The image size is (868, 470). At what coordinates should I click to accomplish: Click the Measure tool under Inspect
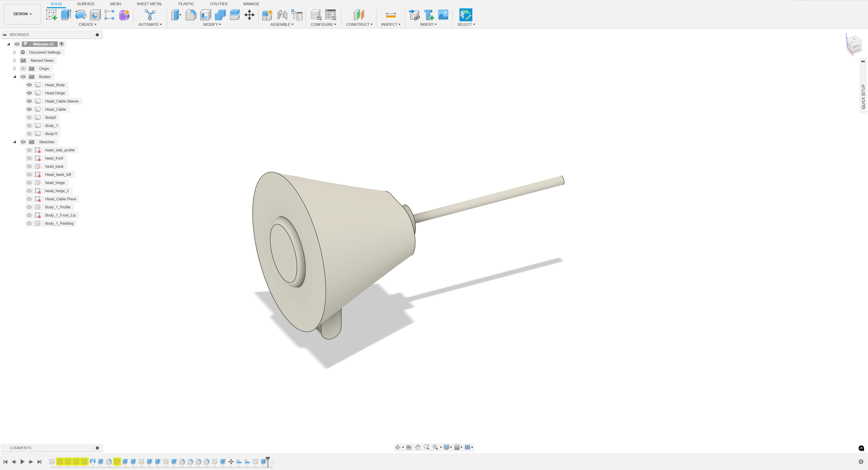[391, 15]
